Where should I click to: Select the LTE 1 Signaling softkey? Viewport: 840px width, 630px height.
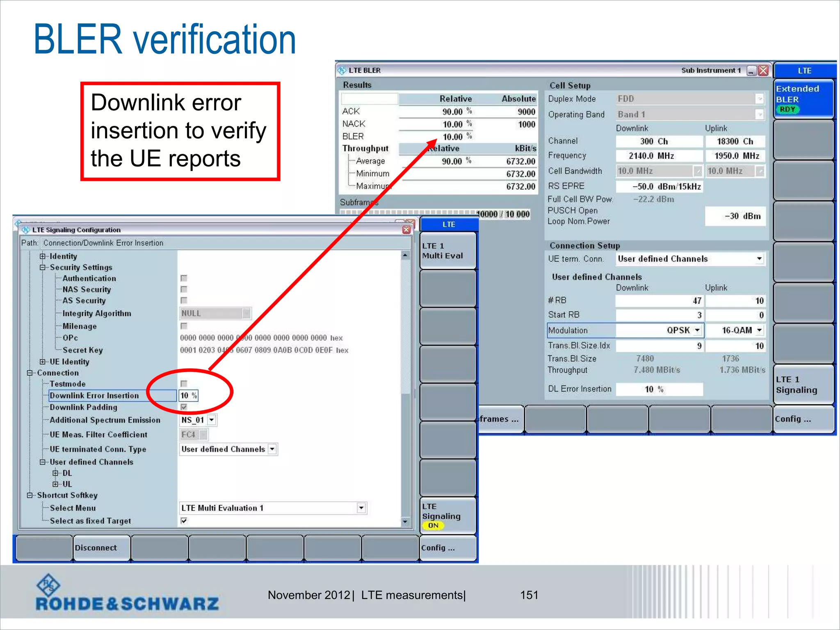[x=804, y=385]
